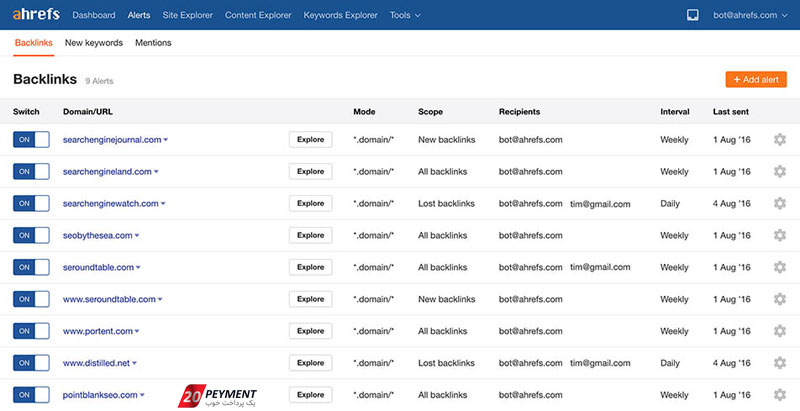This screenshot has height=411, width=800.
Task: Turn off the pointblankseo.com alert switch
Action: [31, 395]
